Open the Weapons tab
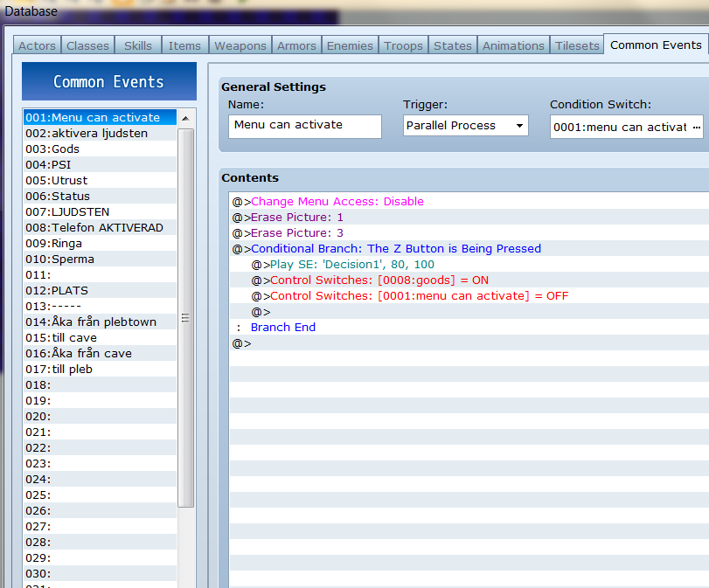The width and height of the screenshot is (709, 588). tap(240, 45)
